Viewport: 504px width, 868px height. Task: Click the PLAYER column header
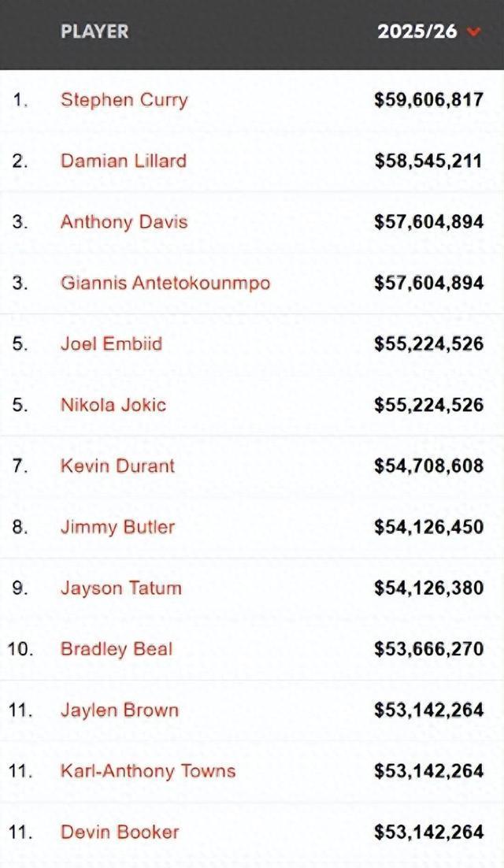[x=94, y=32]
